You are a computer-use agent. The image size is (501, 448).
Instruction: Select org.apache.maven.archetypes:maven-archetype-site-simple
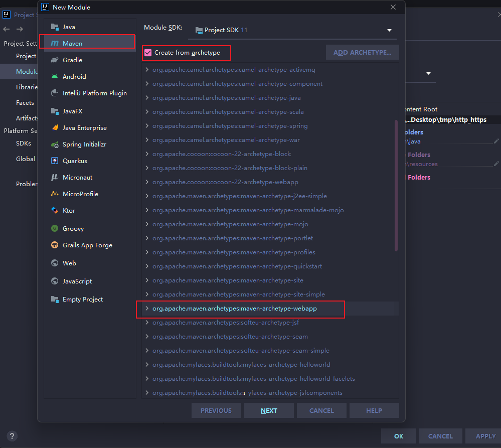[x=238, y=294]
